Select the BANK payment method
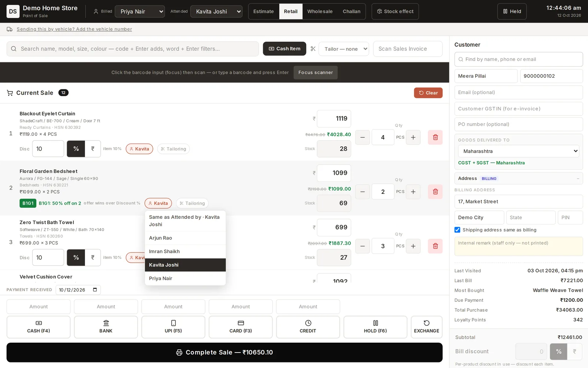Image resolution: width=588 pixels, height=368 pixels. click(106, 327)
